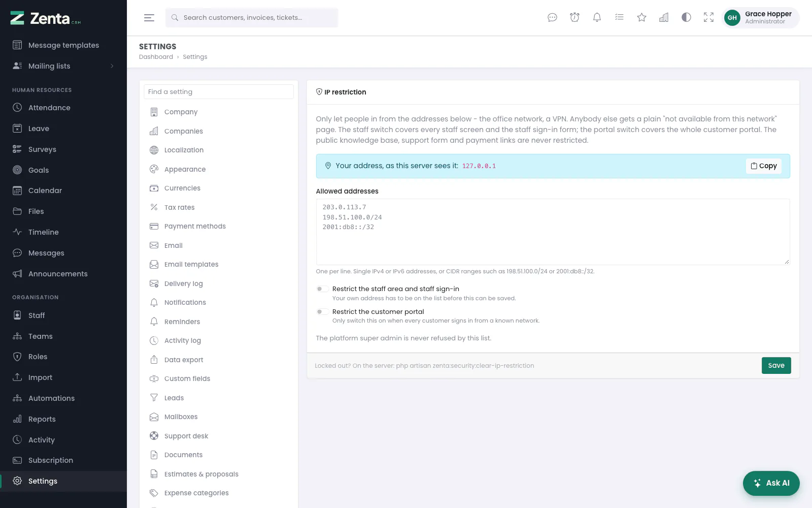The height and width of the screenshot is (508, 812).
Task: Open the chat messages icon in top bar
Action: pos(552,17)
